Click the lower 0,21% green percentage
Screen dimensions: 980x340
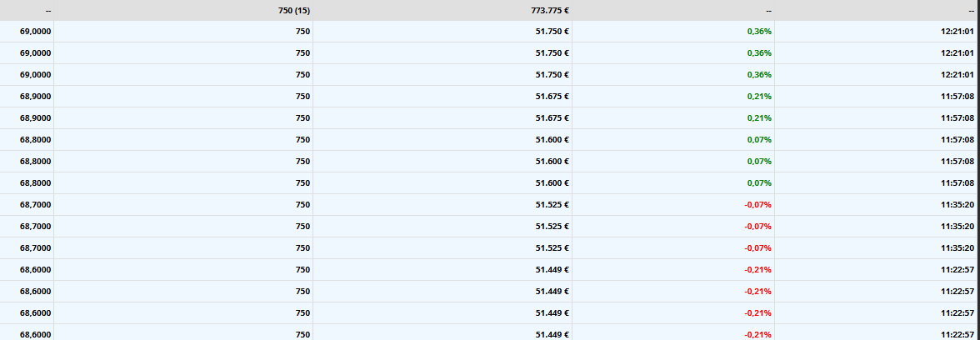[673, 118]
